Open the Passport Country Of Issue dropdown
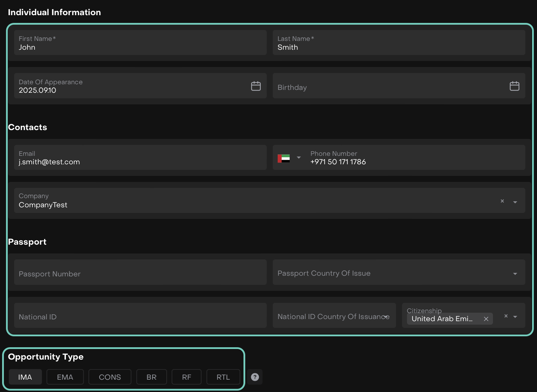This screenshot has width=537, height=392. tap(515, 274)
